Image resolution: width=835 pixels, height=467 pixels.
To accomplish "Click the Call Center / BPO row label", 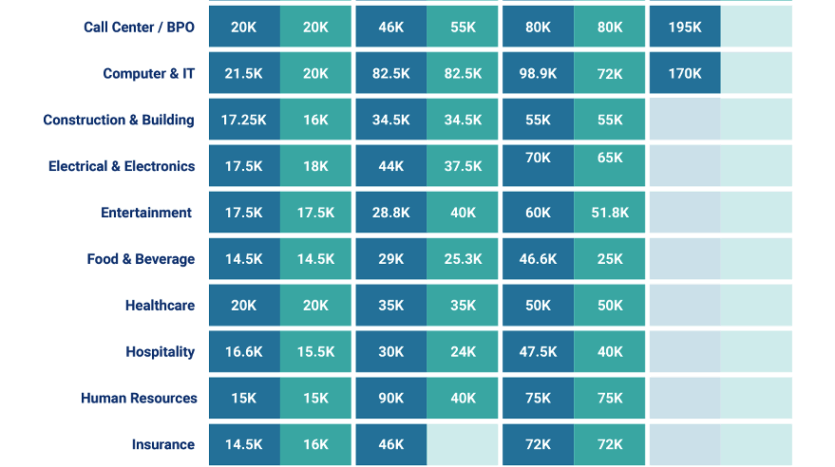I will tap(139, 27).
